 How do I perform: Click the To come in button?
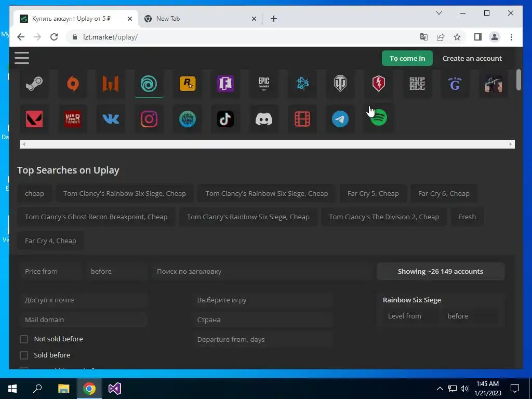[x=407, y=58]
